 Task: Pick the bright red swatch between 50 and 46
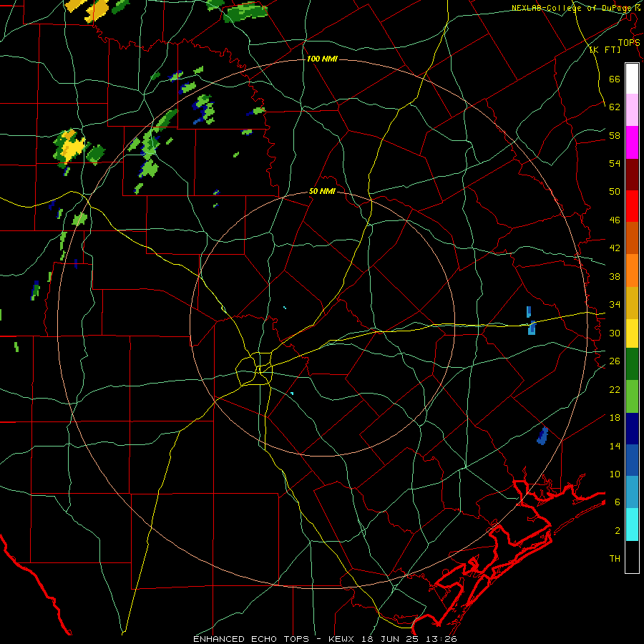coord(632,206)
